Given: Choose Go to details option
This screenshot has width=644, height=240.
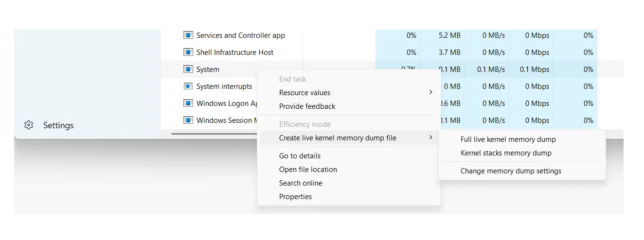Looking at the screenshot, I should (x=300, y=156).
